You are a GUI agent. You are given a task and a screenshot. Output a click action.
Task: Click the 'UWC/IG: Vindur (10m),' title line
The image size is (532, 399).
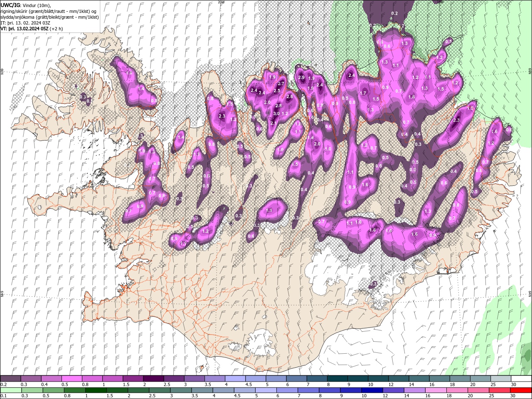click(26, 5)
